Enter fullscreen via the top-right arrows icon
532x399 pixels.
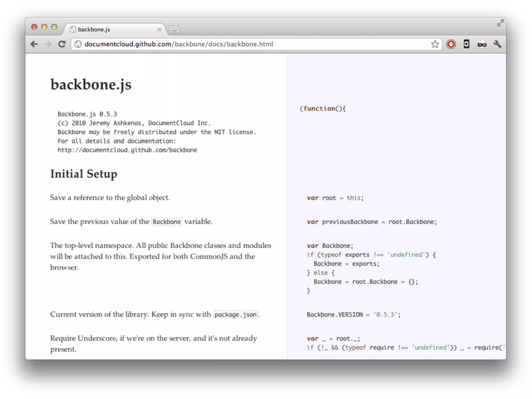coord(500,23)
